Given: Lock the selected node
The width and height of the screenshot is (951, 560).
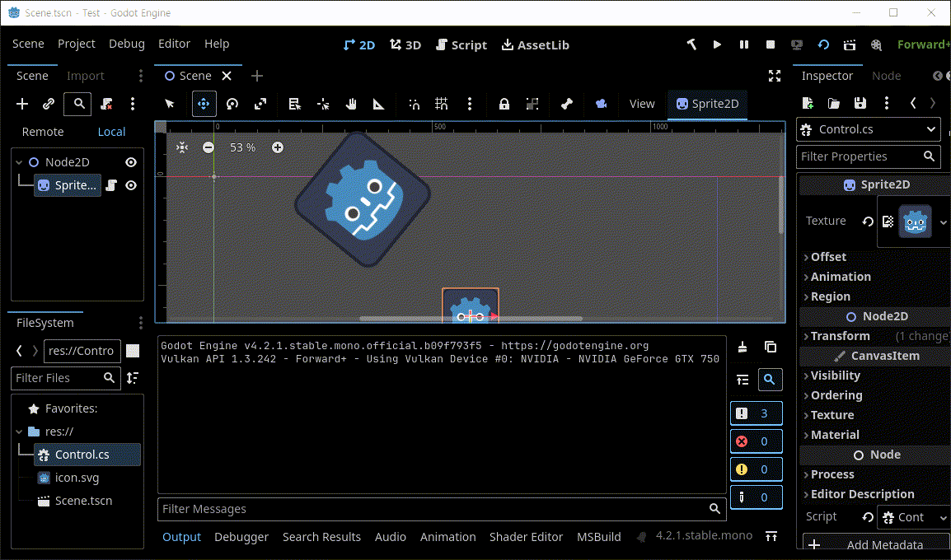Looking at the screenshot, I should coord(504,104).
